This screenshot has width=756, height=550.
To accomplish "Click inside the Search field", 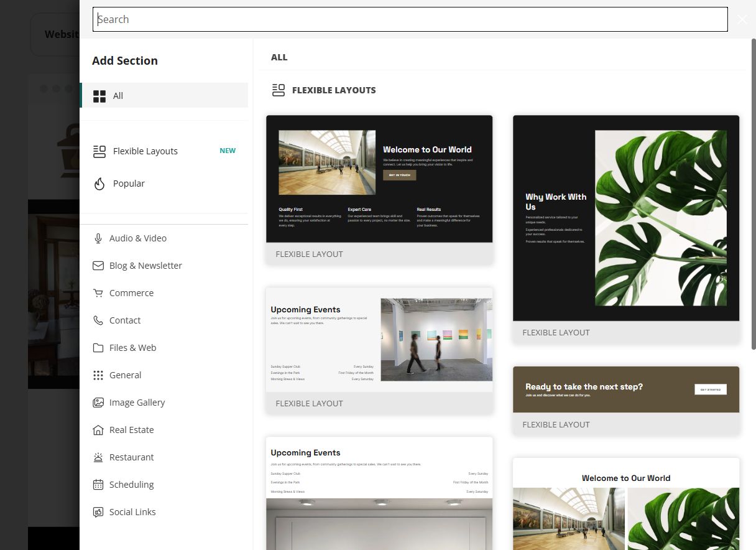I will (x=410, y=19).
